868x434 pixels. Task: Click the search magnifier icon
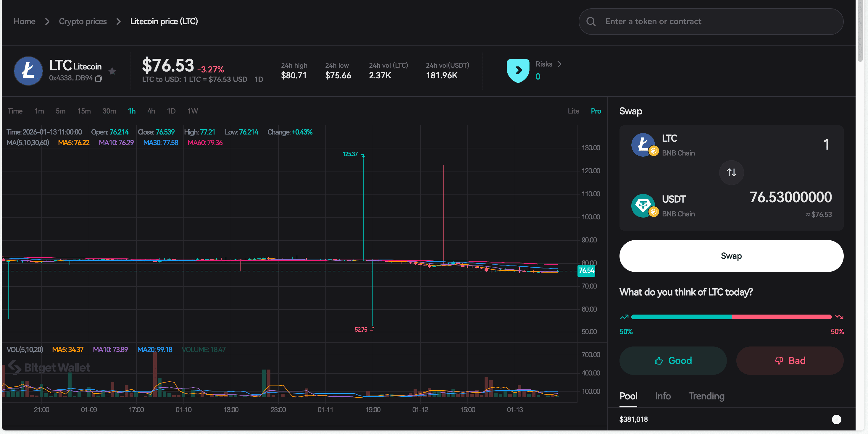coord(591,21)
